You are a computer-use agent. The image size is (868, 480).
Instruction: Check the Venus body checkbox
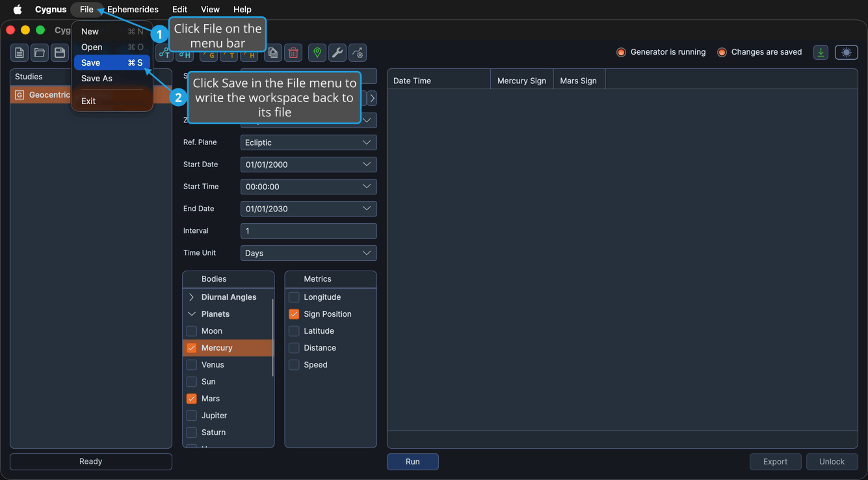pyautogui.click(x=192, y=365)
